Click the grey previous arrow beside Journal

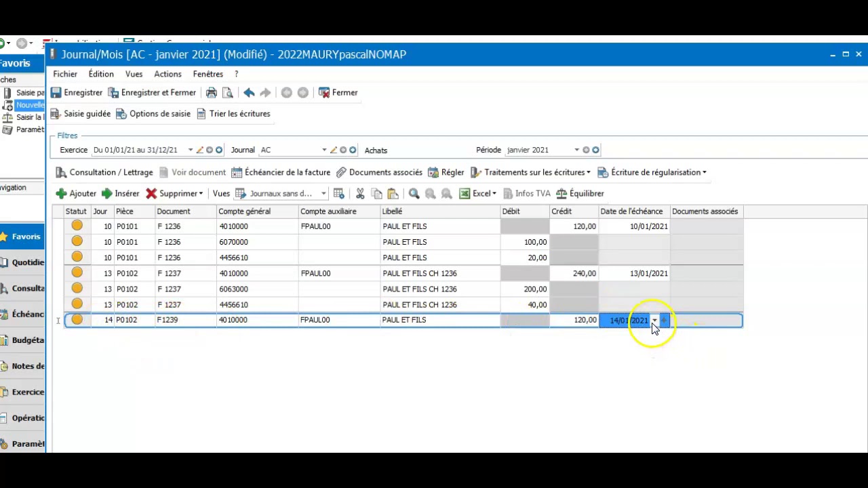tap(343, 150)
